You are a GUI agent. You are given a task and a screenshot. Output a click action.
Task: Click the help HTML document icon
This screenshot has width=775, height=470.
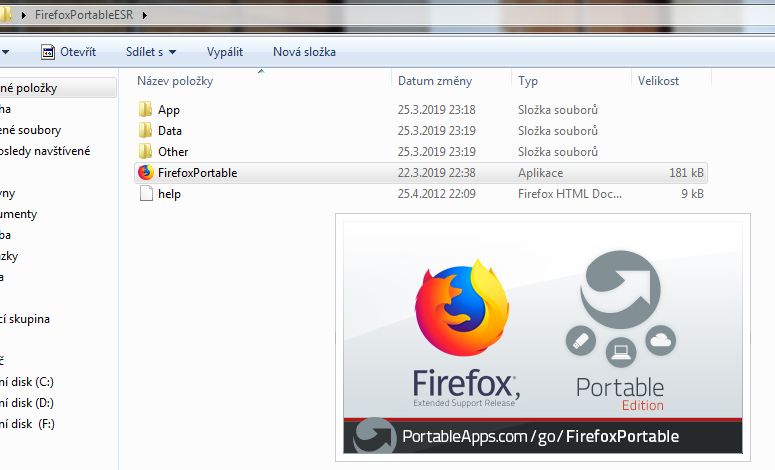[x=146, y=194]
